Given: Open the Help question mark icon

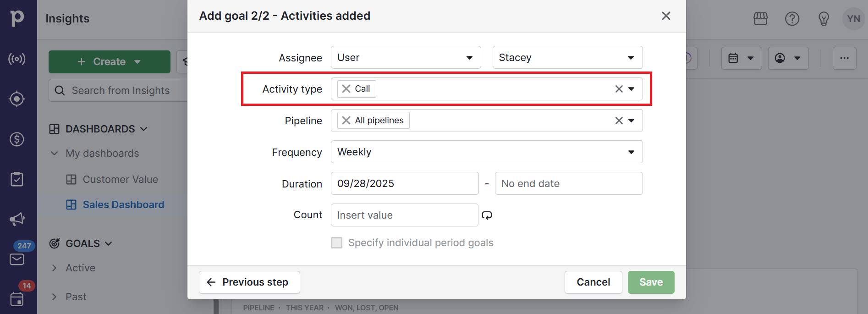Looking at the screenshot, I should [792, 19].
